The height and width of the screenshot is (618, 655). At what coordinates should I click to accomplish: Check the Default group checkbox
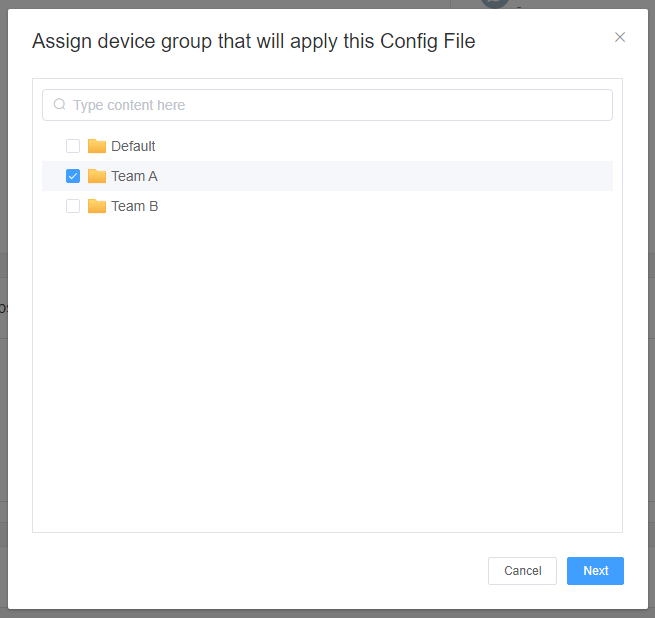pyautogui.click(x=73, y=146)
